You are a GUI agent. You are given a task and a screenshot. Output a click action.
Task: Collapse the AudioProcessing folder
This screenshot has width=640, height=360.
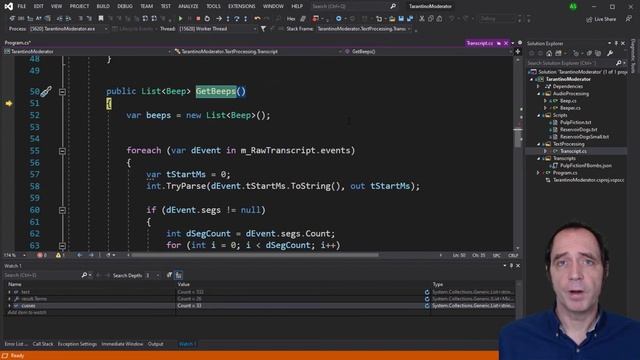pos(539,94)
